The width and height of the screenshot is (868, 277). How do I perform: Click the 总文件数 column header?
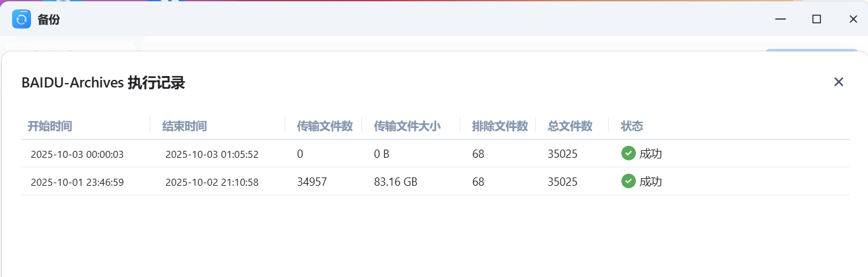point(570,126)
